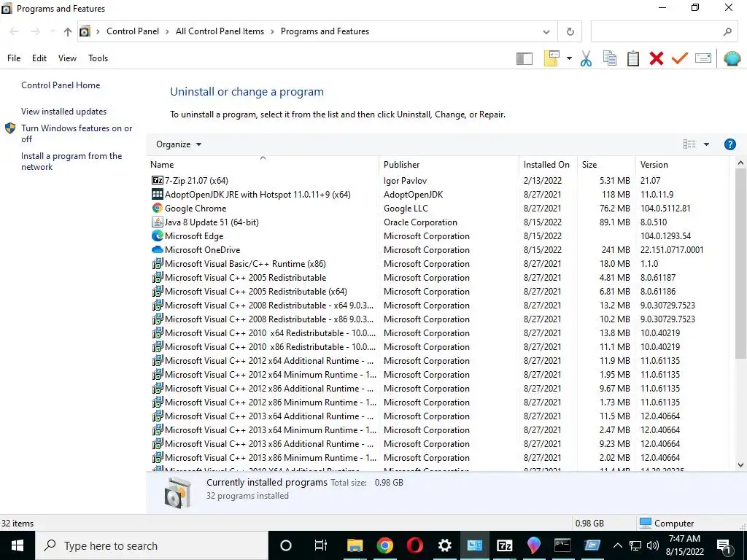Sort by the Version column header
This screenshot has width=747, height=560.
[x=682, y=165]
